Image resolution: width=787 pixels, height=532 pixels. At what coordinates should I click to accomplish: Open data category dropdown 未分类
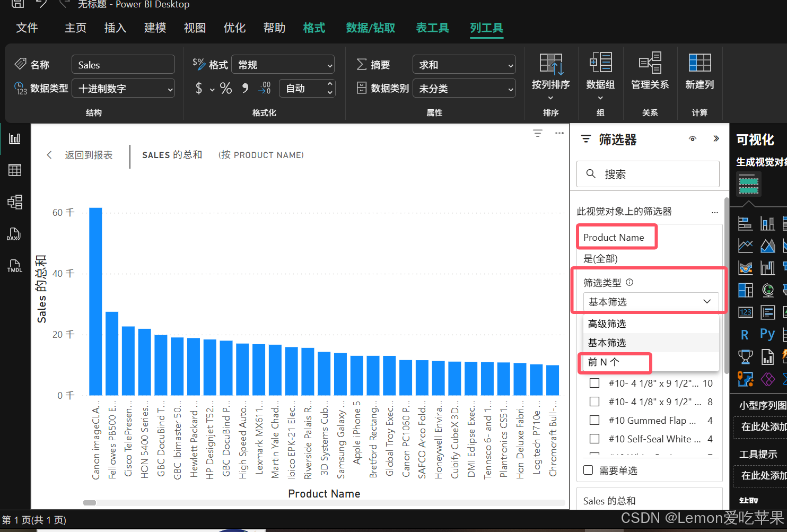point(464,89)
